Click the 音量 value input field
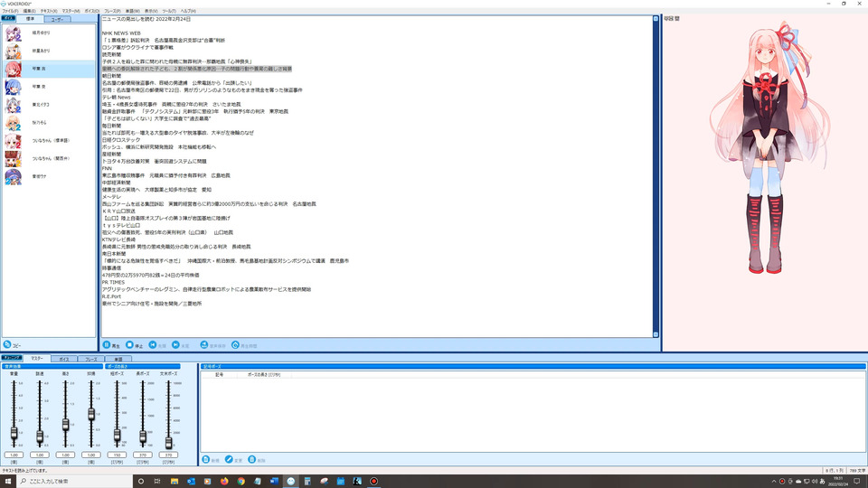This screenshot has height=488, width=868. [14, 455]
